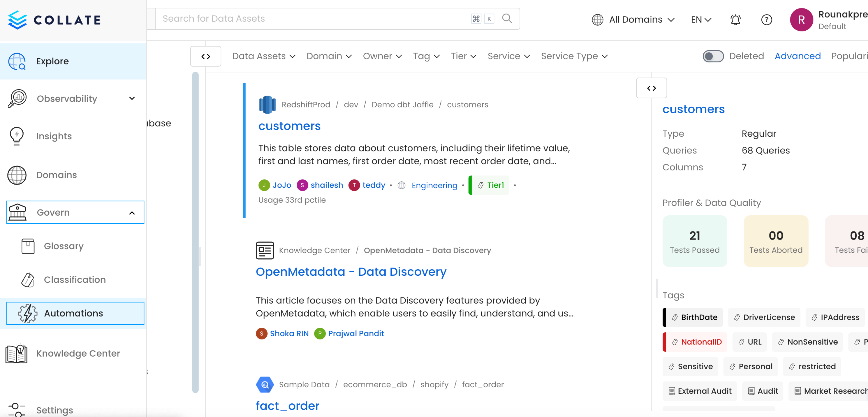868x417 pixels.
Task: Open the Tier filter dropdown
Action: click(463, 56)
